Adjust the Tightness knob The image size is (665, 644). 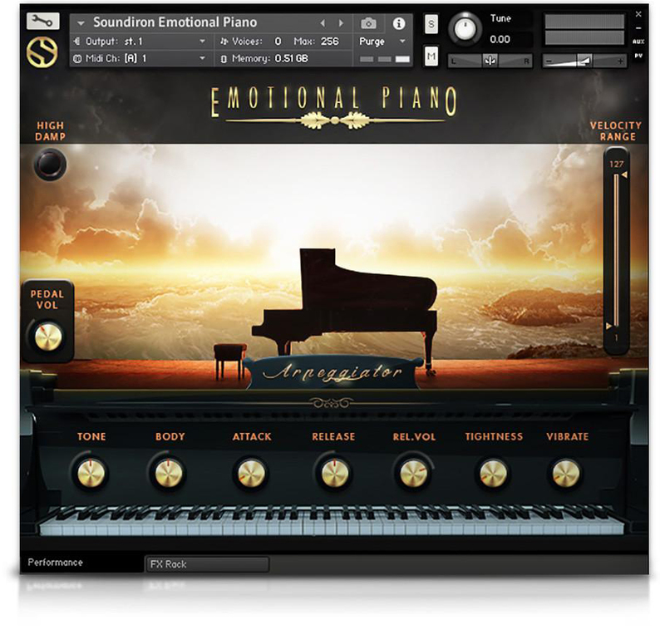tap(493, 473)
